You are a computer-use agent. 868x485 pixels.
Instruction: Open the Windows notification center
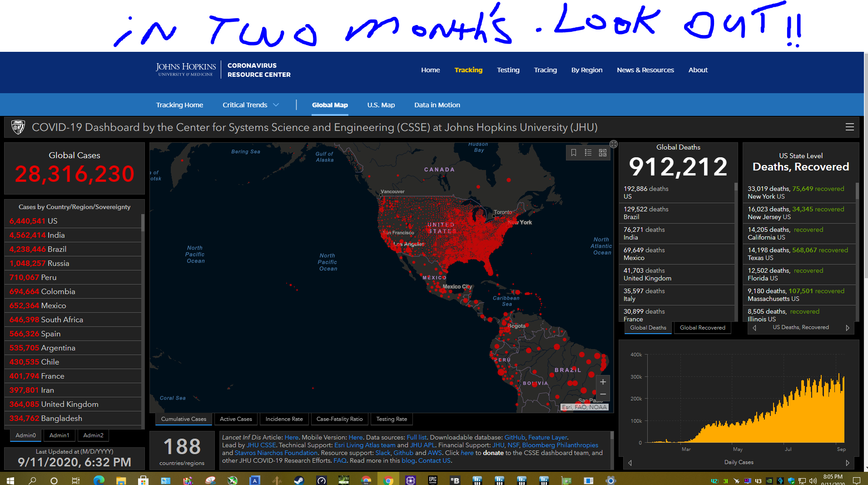857,480
